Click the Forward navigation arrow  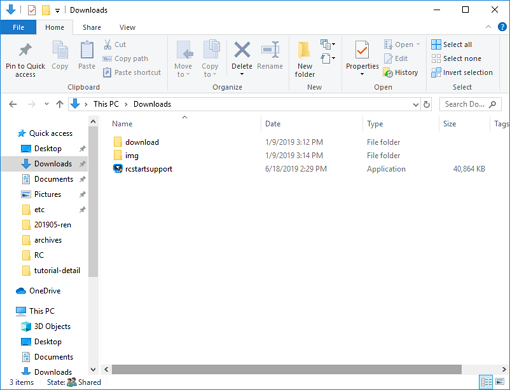pyautogui.click(x=32, y=104)
